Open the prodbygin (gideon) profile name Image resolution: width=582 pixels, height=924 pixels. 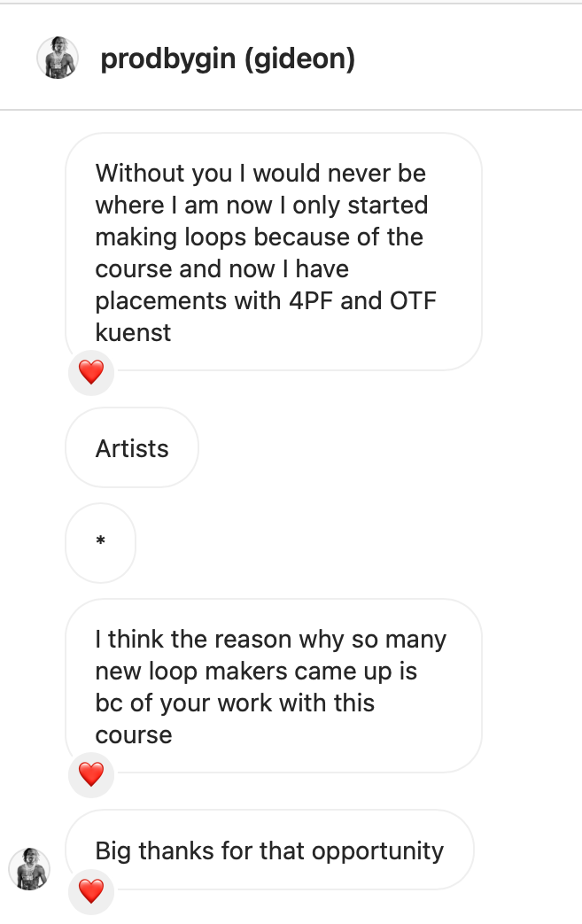pyautogui.click(x=228, y=59)
